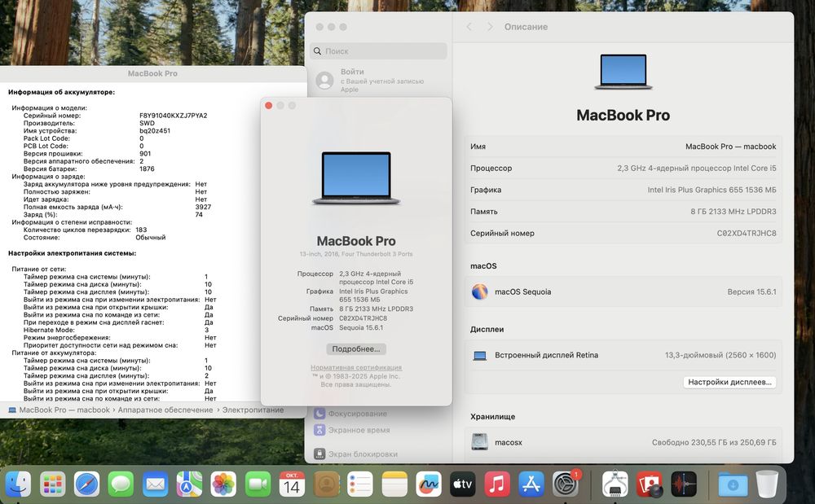815x504 pixels.
Task: Click the Screen Time icon in Settings sidebar
Action: pos(319,430)
